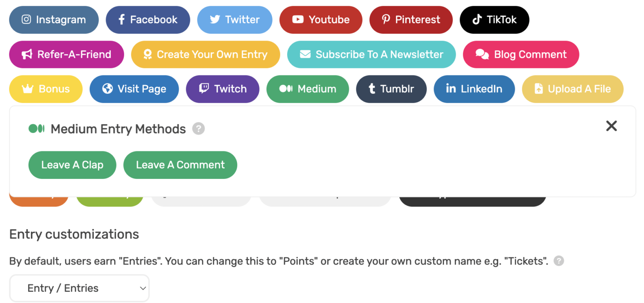Choose the Tumblr entry option
644x303 pixels.
391,89
